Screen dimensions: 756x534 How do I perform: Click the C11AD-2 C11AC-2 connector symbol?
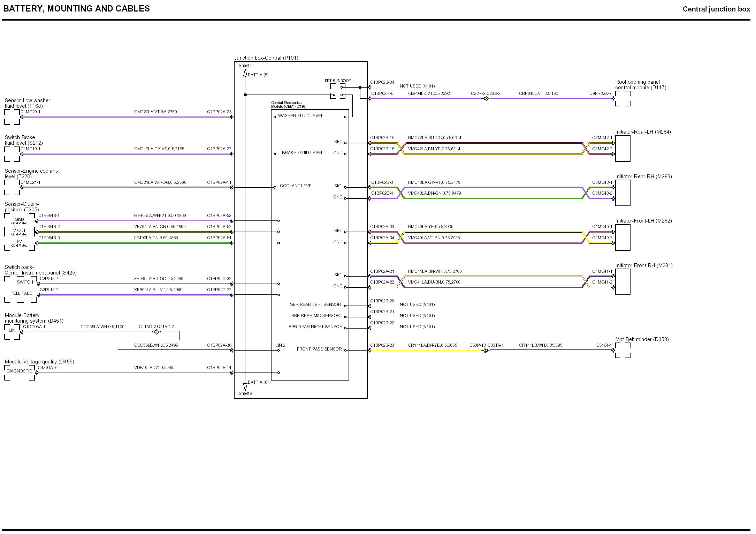tap(156, 332)
